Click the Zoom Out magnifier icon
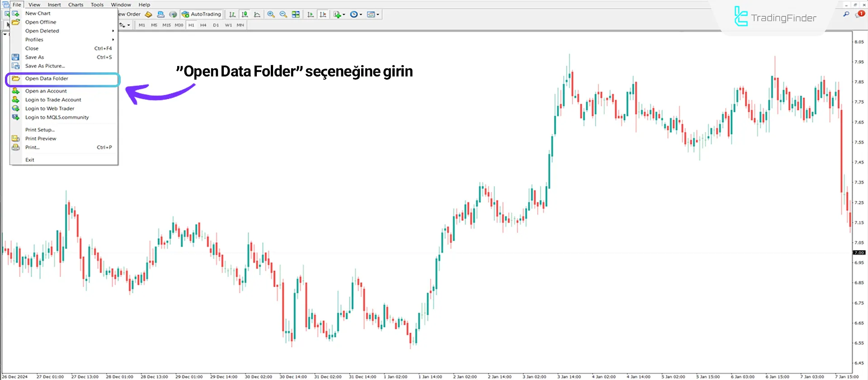This screenshot has width=868, height=380. [x=283, y=14]
